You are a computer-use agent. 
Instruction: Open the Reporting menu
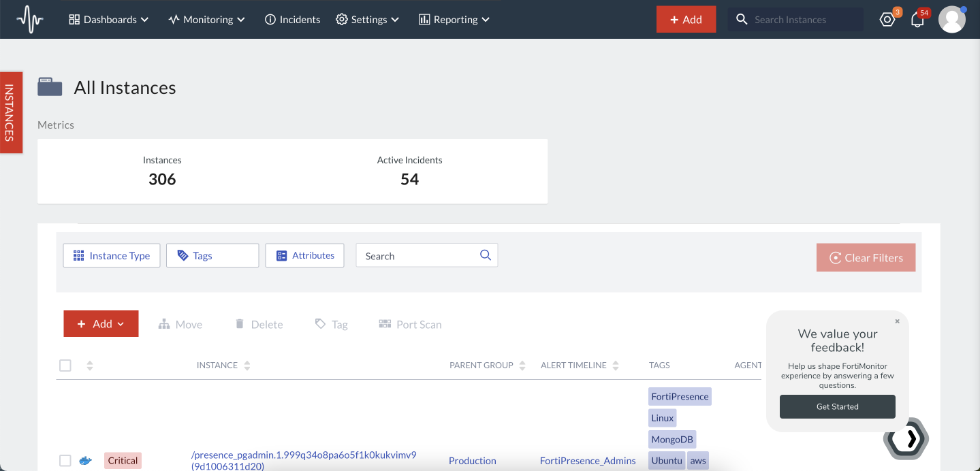click(454, 20)
